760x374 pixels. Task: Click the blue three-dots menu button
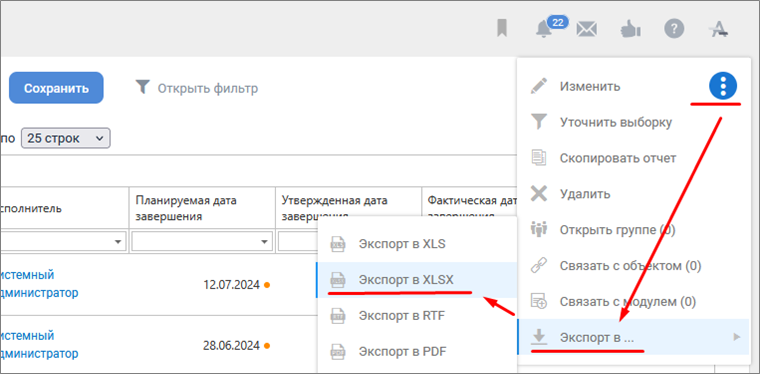723,87
